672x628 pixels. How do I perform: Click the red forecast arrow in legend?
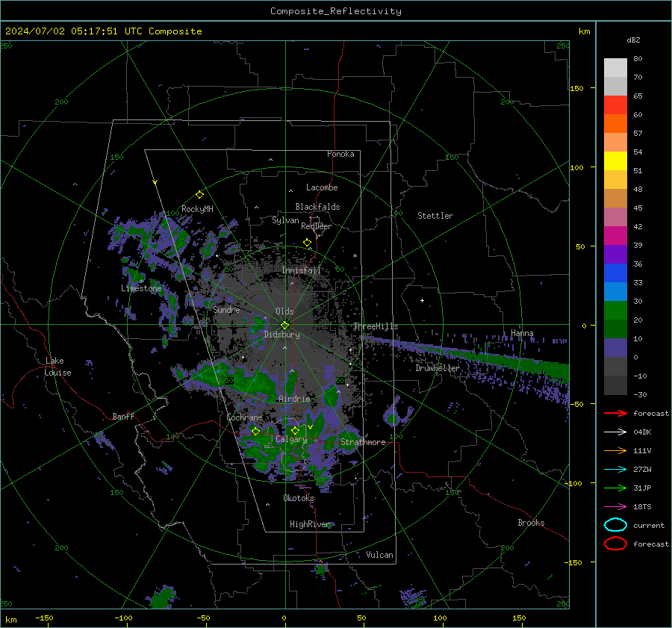[615, 413]
